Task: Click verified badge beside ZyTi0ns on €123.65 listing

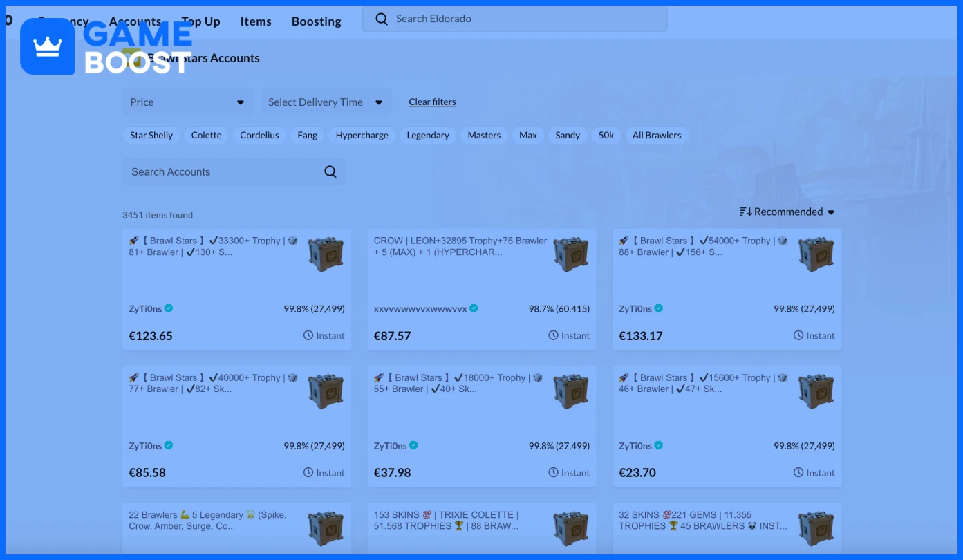Action: tap(169, 308)
